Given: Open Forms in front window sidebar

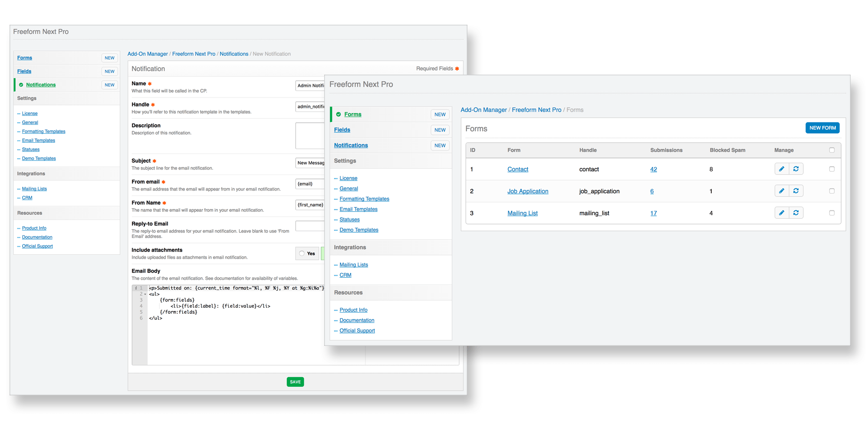Looking at the screenshot, I should [352, 114].
